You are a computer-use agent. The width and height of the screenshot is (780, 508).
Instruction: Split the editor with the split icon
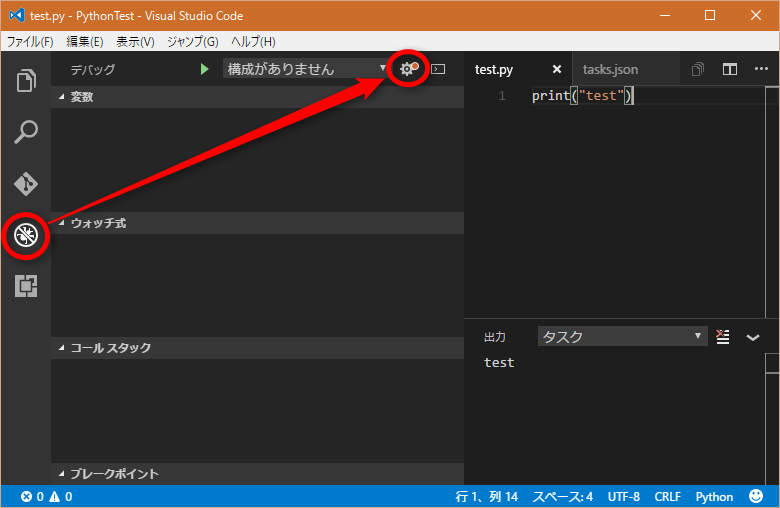click(730, 69)
